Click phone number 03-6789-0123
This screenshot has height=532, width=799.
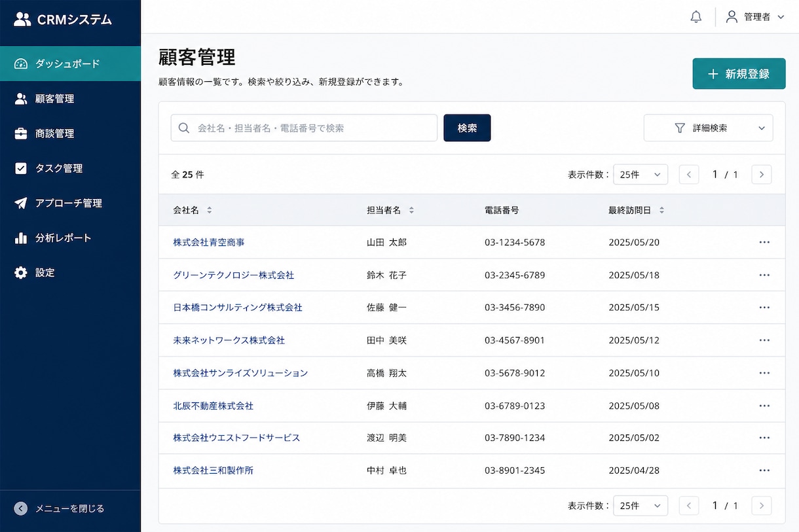[515, 406]
